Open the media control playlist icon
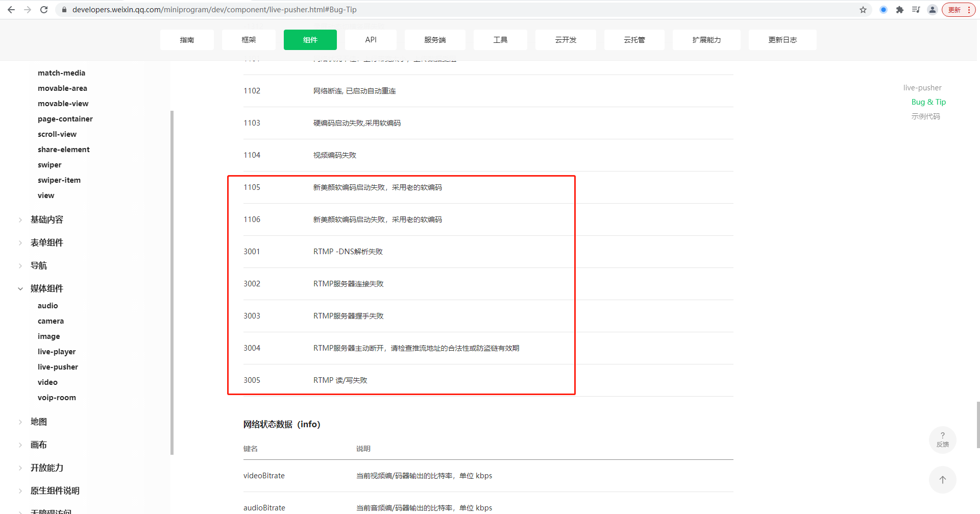 pyautogui.click(x=916, y=10)
